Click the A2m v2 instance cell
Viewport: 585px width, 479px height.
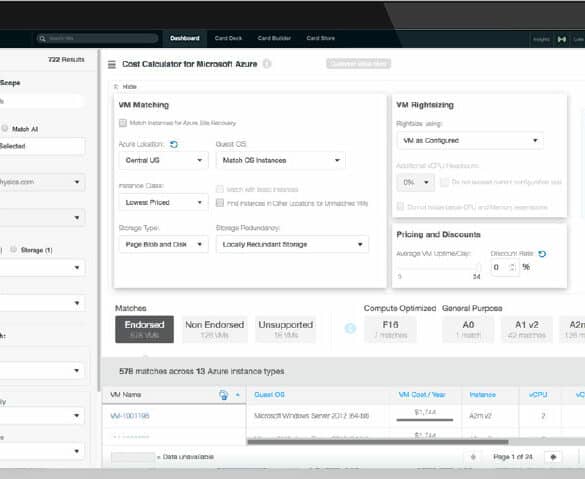pos(480,416)
